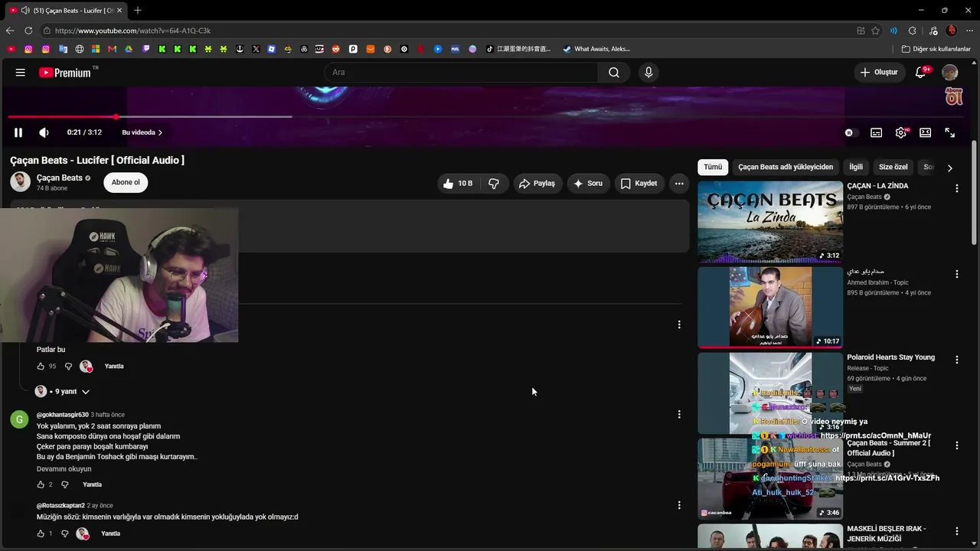The image size is (980, 551).
Task: Pause the video playback
Action: coord(18,132)
